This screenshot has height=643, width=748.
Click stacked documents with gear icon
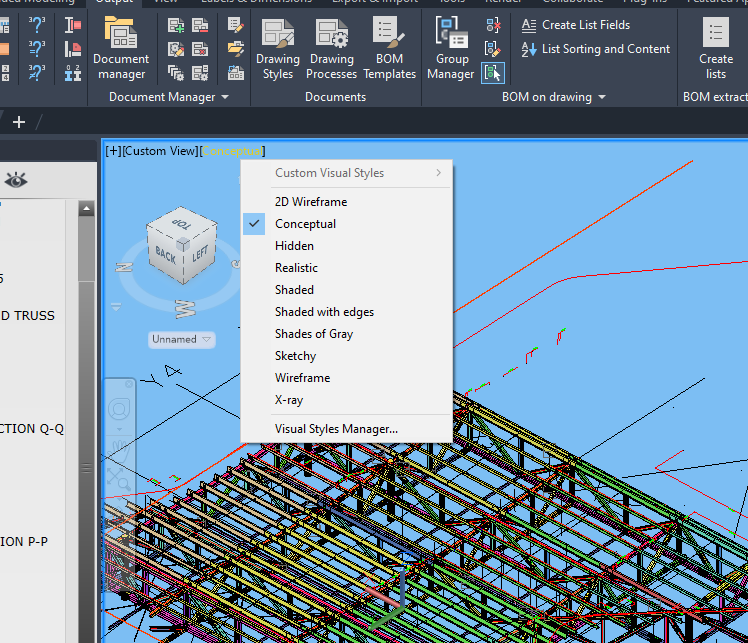(176, 73)
